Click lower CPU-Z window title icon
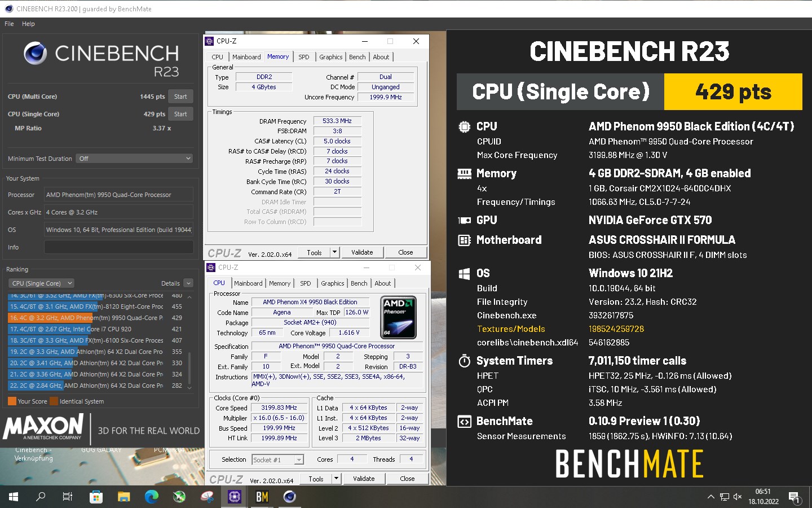 click(211, 268)
